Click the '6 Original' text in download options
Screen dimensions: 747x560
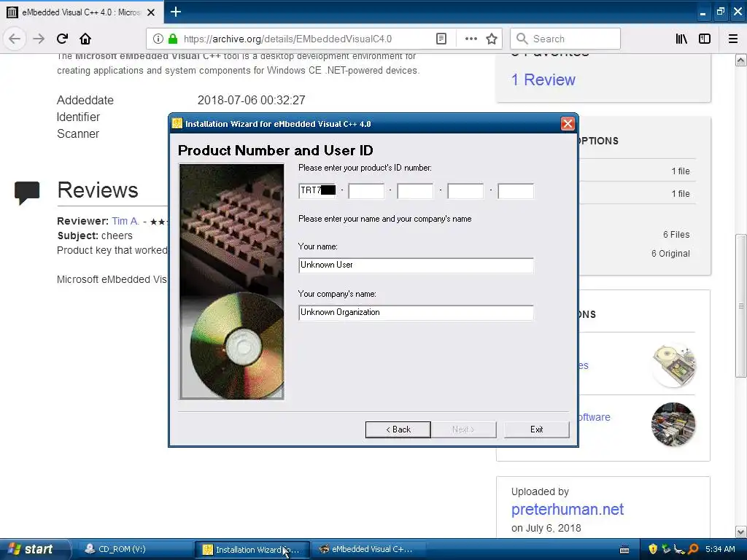coord(670,253)
